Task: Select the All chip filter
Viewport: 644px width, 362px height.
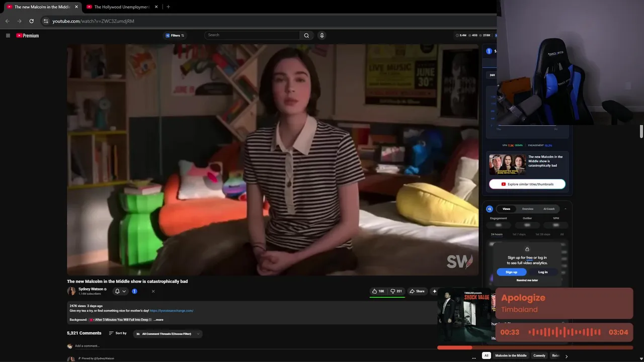Action: pyautogui.click(x=486, y=355)
